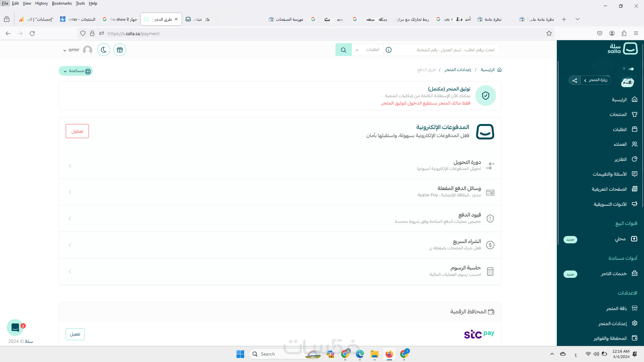Image resolution: width=644 pixels, height=362 pixels.
Task: Click the الشراء السريع dollar icon
Action: pyautogui.click(x=490, y=245)
